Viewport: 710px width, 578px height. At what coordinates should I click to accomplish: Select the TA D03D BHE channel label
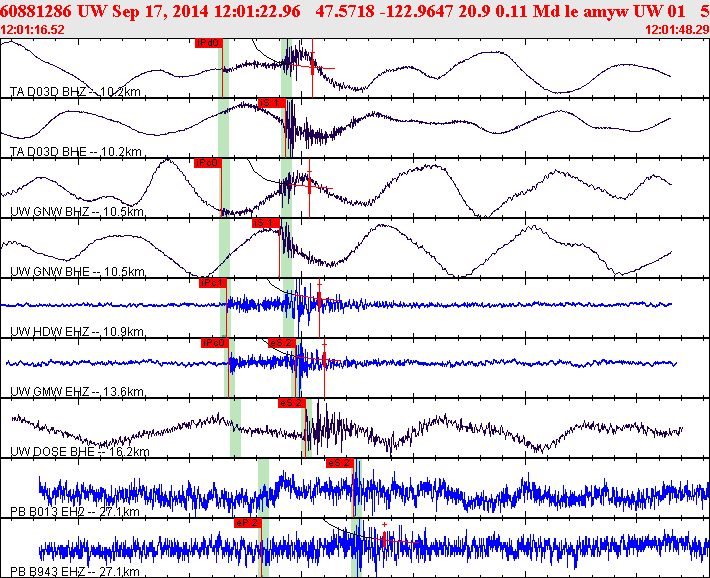pyautogui.click(x=76, y=152)
